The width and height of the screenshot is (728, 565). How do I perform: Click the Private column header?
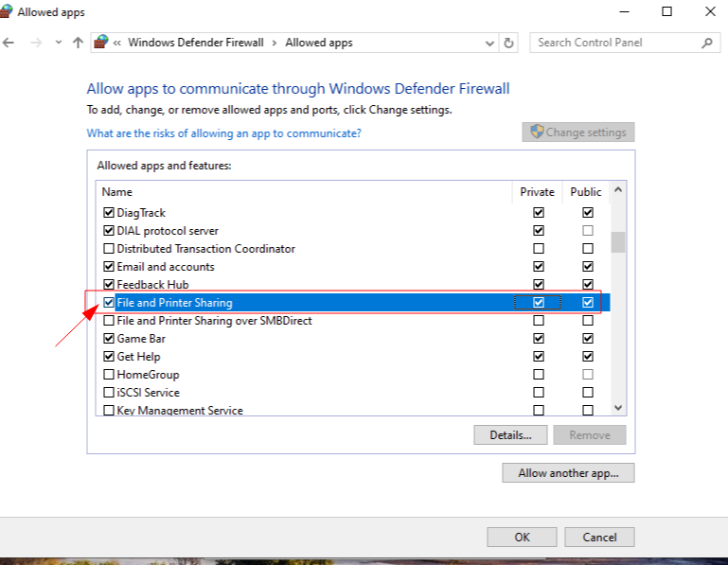click(x=537, y=192)
